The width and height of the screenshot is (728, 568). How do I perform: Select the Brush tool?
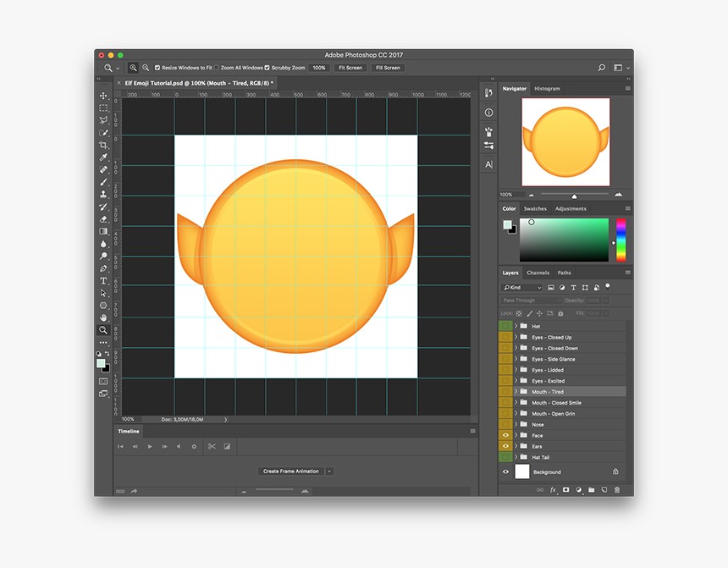click(103, 181)
